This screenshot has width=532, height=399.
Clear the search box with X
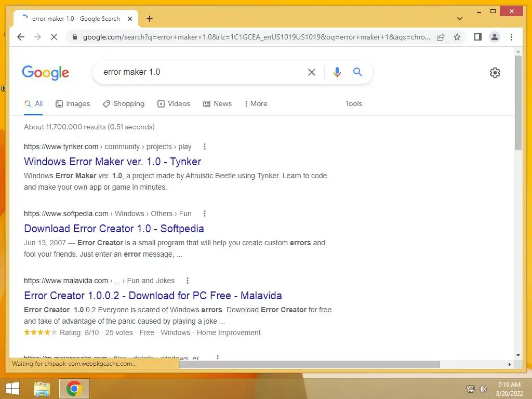pos(312,72)
